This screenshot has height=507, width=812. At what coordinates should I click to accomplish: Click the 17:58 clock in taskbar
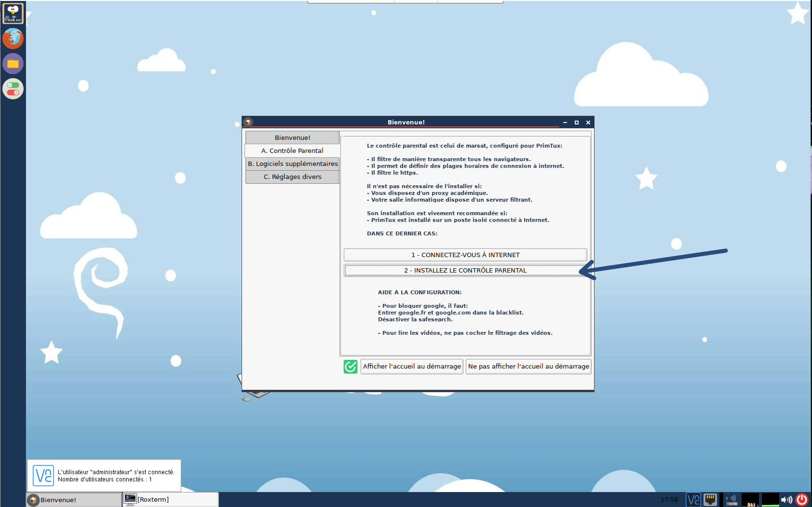(x=669, y=500)
